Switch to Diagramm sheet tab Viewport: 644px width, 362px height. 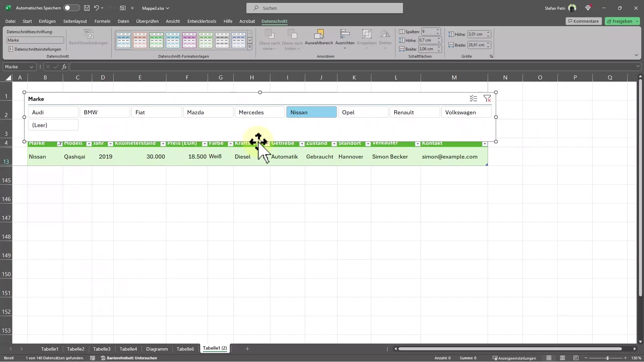(157, 349)
